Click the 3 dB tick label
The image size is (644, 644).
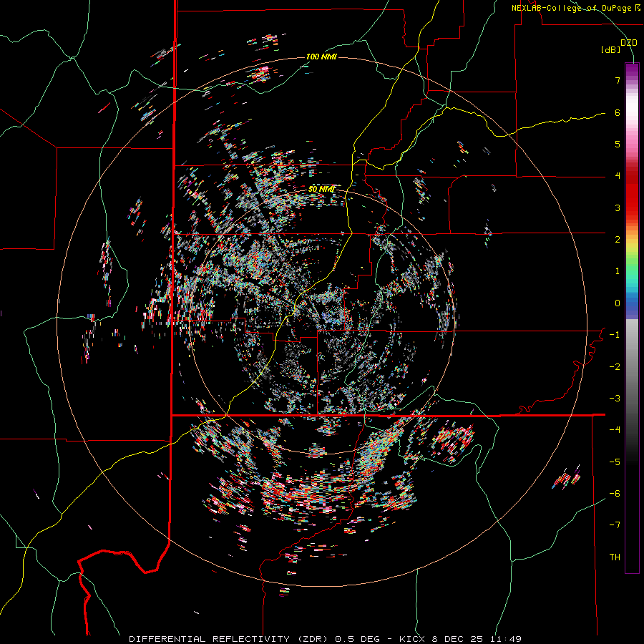pos(618,208)
